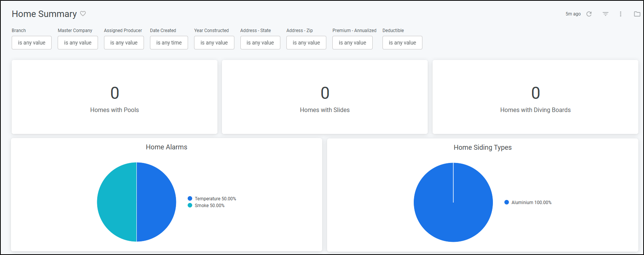Click the 'Address - State' filter label

255,31
